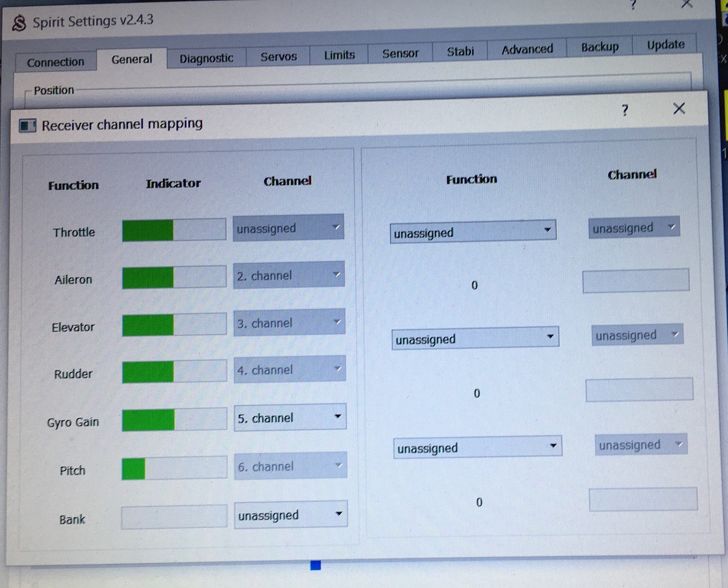Click the empty Bank indicator bar

[x=174, y=517]
